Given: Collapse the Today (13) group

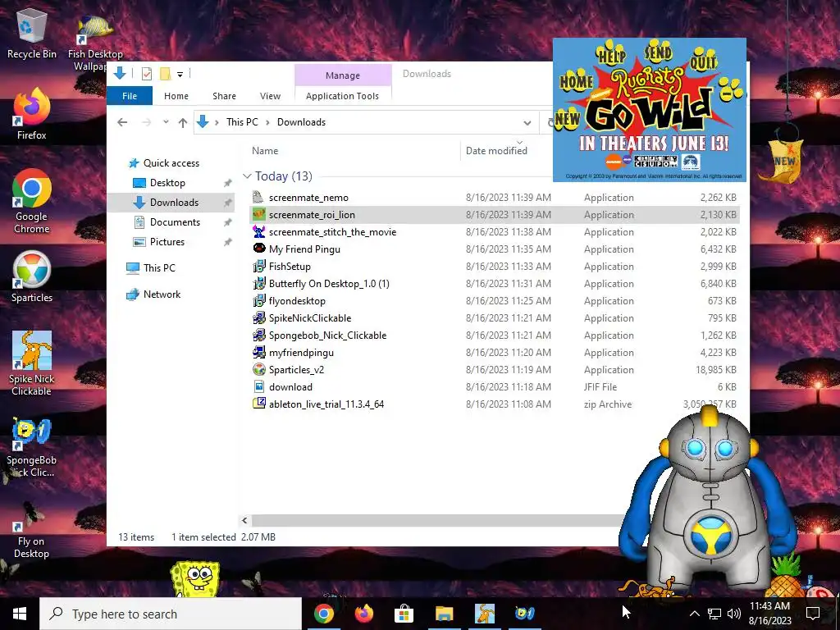Looking at the screenshot, I should (247, 176).
